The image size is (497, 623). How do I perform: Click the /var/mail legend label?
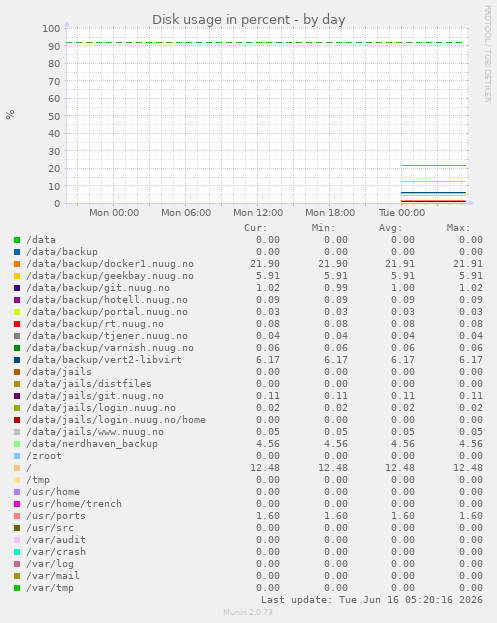[53, 576]
